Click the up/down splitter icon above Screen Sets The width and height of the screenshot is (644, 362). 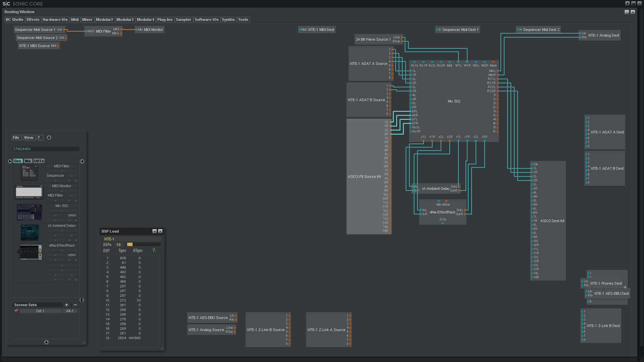[82, 299]
